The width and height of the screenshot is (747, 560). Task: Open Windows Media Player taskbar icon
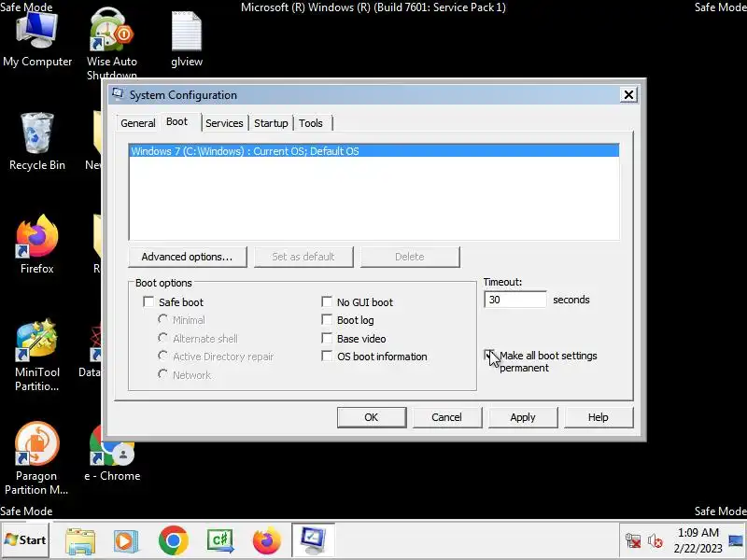[126, 541]
